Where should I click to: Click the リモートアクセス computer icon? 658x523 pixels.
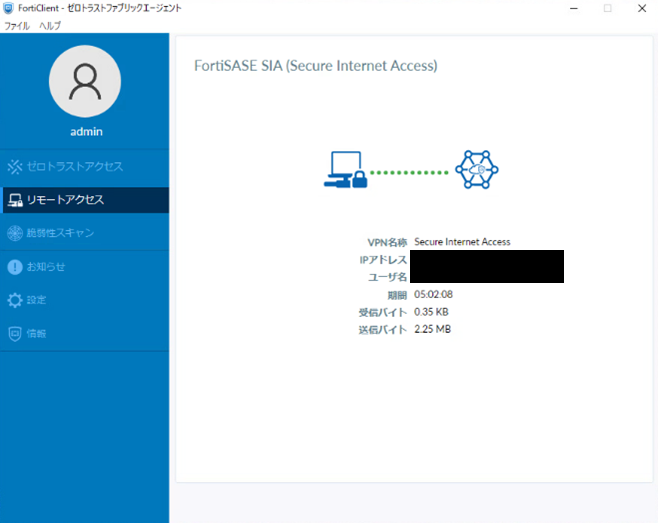click(15, 200)
